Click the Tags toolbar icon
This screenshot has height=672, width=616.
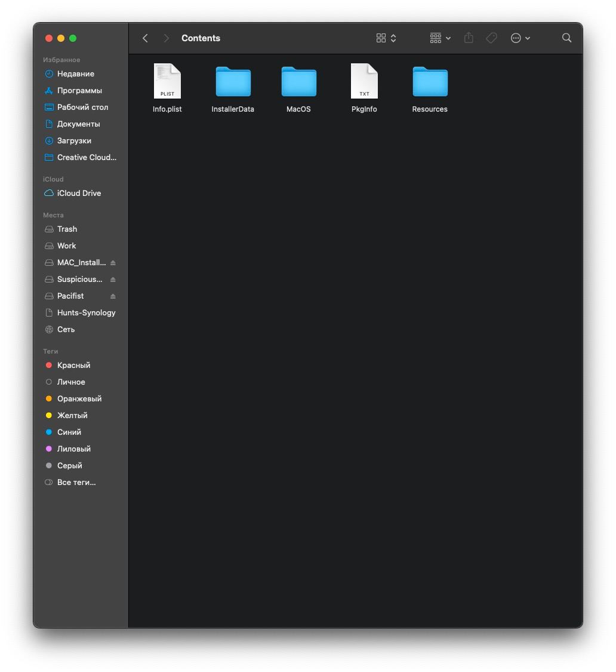pos(491,38)
